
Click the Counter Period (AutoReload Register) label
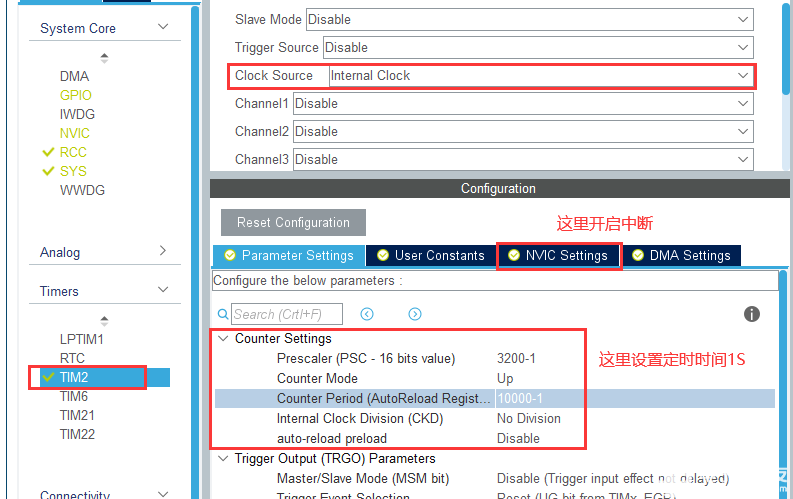tap(383, 398)
